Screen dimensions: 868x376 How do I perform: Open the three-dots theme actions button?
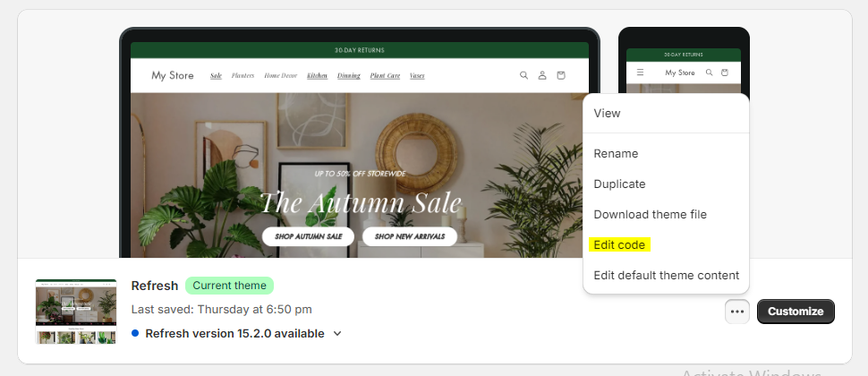(737, 312)
